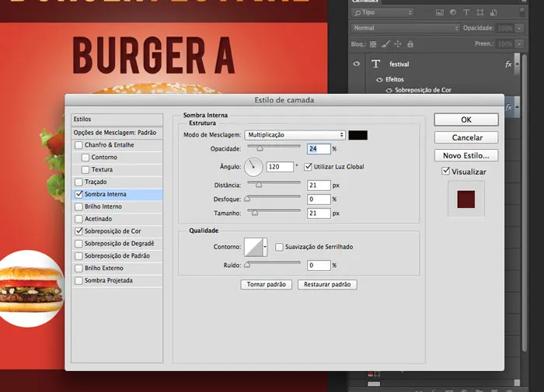The width and height of the screenshot is (544, 392).
Task: Enable Chanfro & Entalhe checkbox
Action: click(x=78, y=145)
